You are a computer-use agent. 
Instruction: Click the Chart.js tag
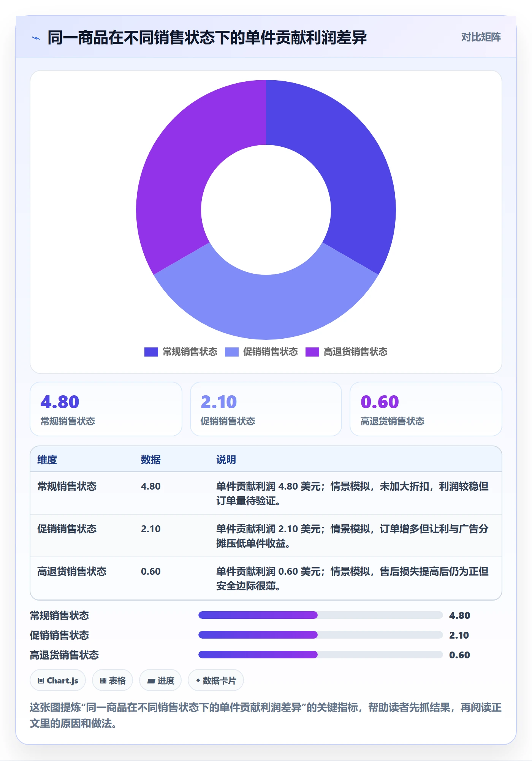tap(58, 680)
